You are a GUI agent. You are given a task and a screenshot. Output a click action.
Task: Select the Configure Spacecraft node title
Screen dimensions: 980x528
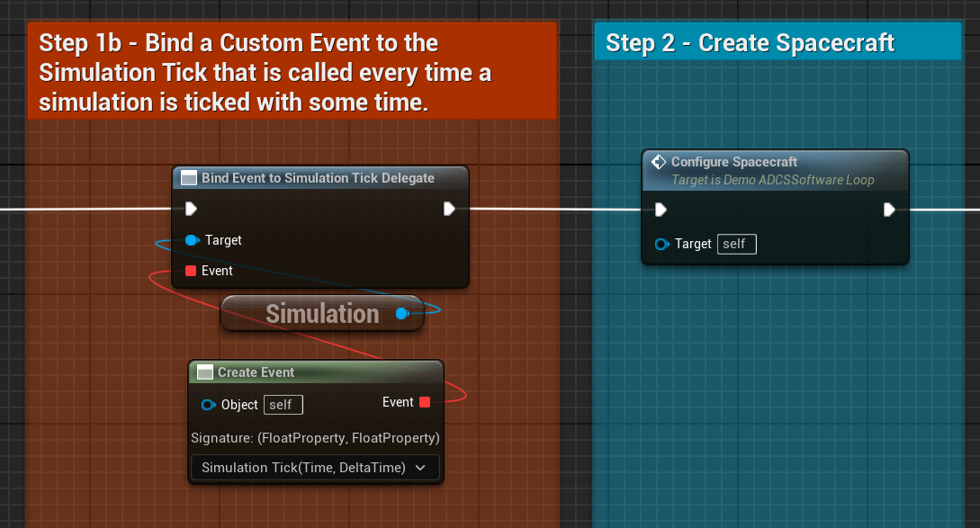point(734,162)
